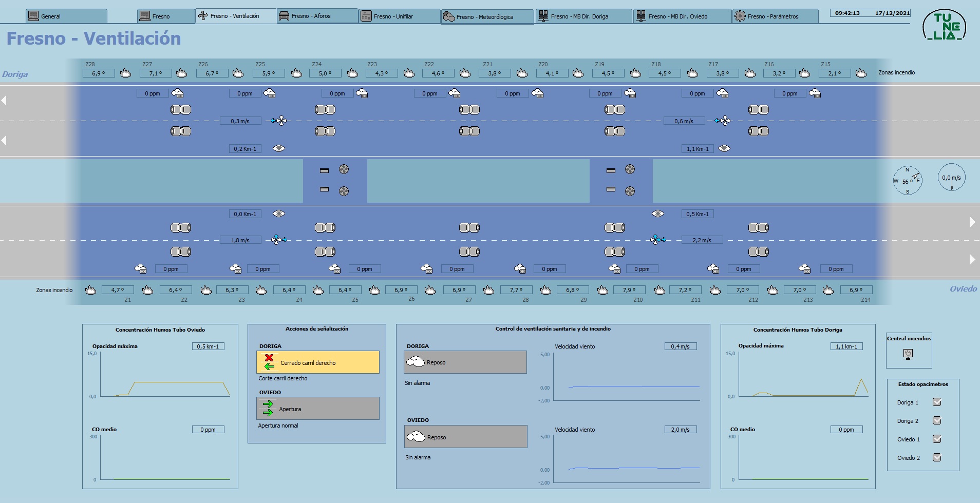Screen dimensions: 980x503
Task: Click the fire icon for zone Z1
Action: pyautogui.click(x=90, y=290)
